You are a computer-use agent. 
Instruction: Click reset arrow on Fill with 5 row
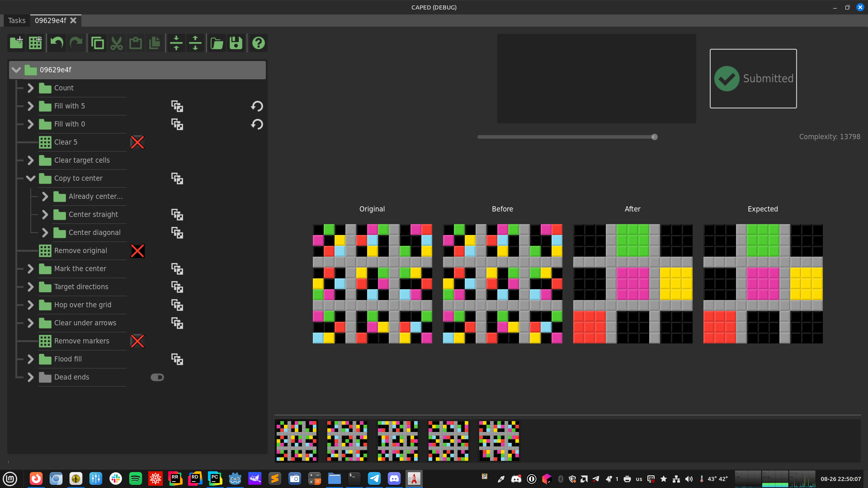click(257, 106)
